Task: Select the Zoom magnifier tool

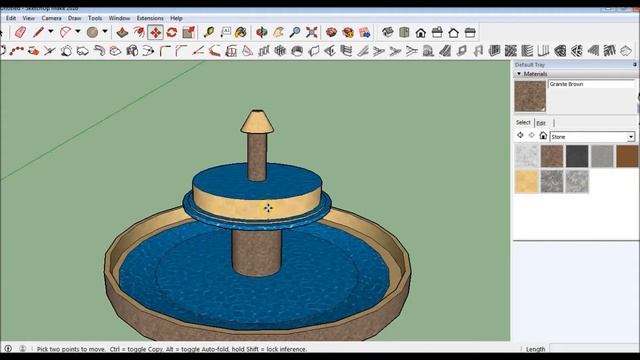Action: pyautogui.click(x=295, y=32)
